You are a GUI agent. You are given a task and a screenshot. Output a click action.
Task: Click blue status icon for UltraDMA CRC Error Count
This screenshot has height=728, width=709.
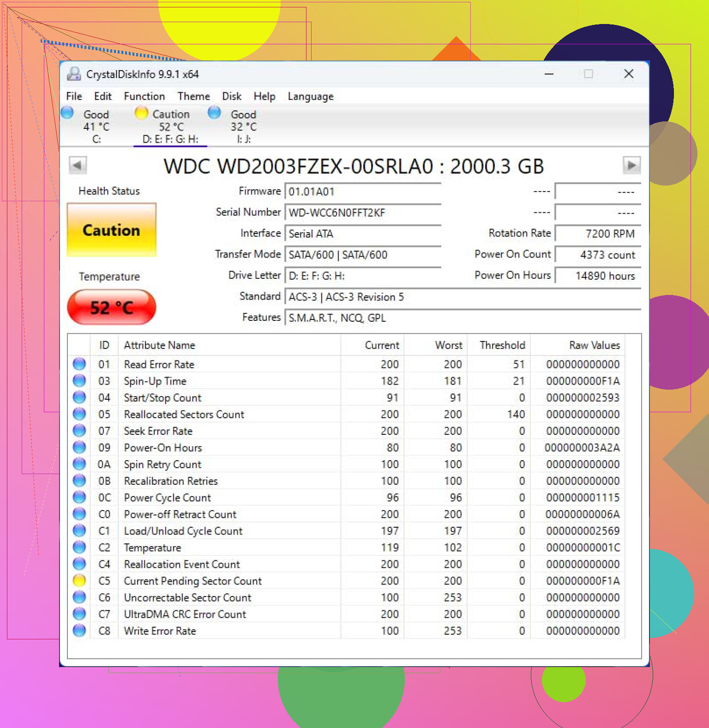(79, 614)
